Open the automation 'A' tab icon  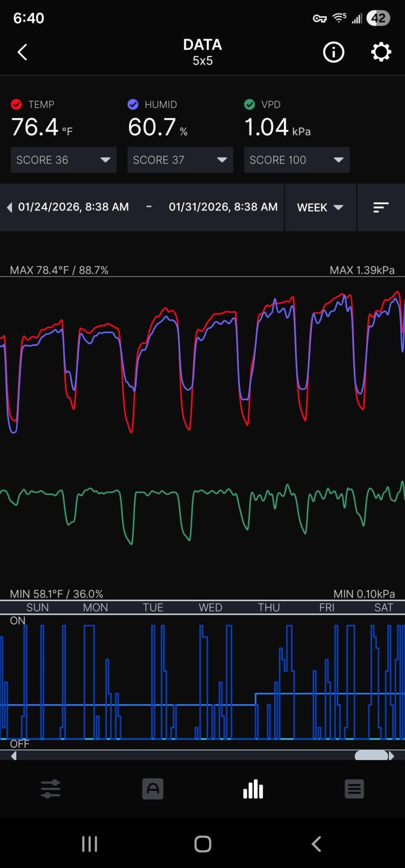(152, 789)
